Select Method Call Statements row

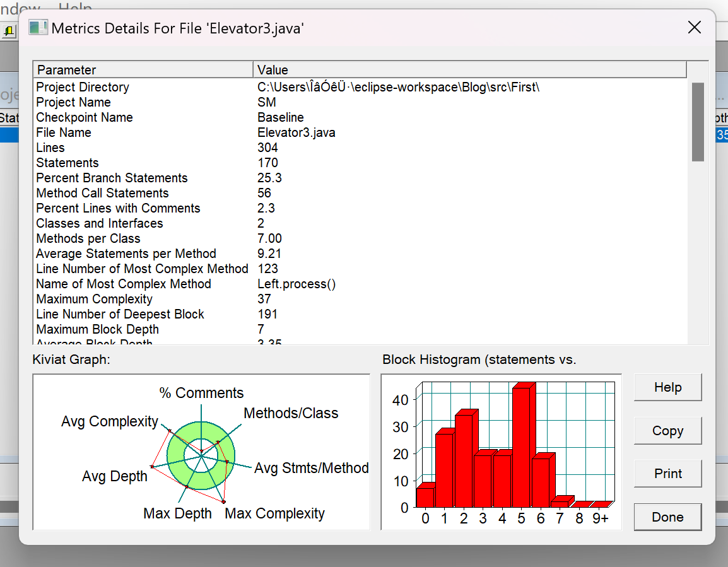click(x=360, y=193)
